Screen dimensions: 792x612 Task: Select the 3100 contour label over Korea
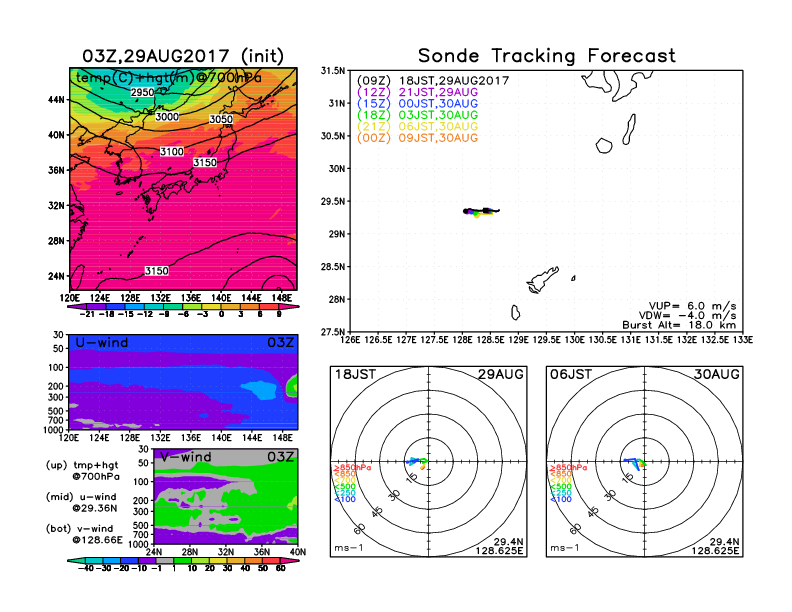[x=172, y=151]
